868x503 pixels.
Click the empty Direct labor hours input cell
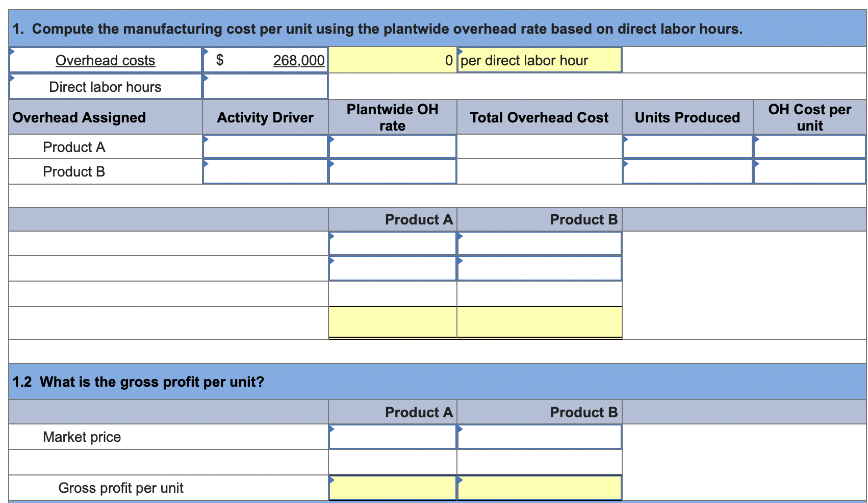coord(265,86)
